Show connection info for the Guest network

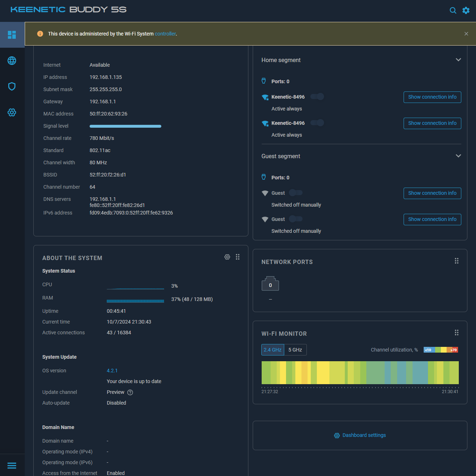432,193
